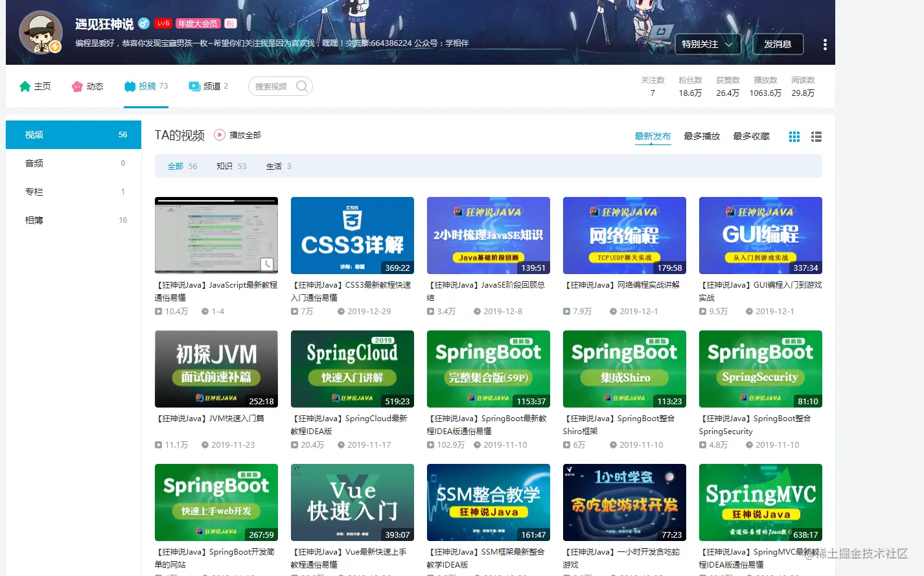Screen dimensions: 924x576
Task: Click the 获赞数 26.4万 stat
Action: [728, 86]
